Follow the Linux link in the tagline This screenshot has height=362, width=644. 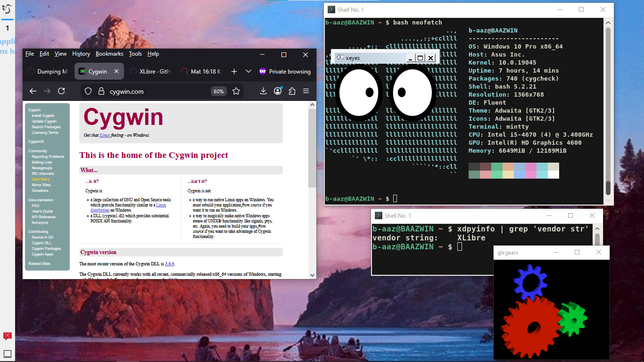coord(104,135)
